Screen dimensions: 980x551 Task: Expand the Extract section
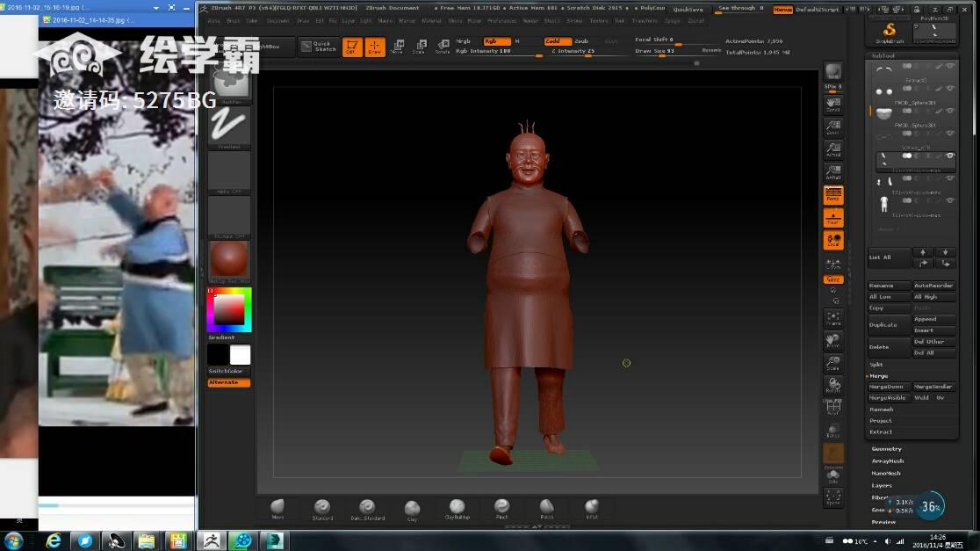coord(881,432)
